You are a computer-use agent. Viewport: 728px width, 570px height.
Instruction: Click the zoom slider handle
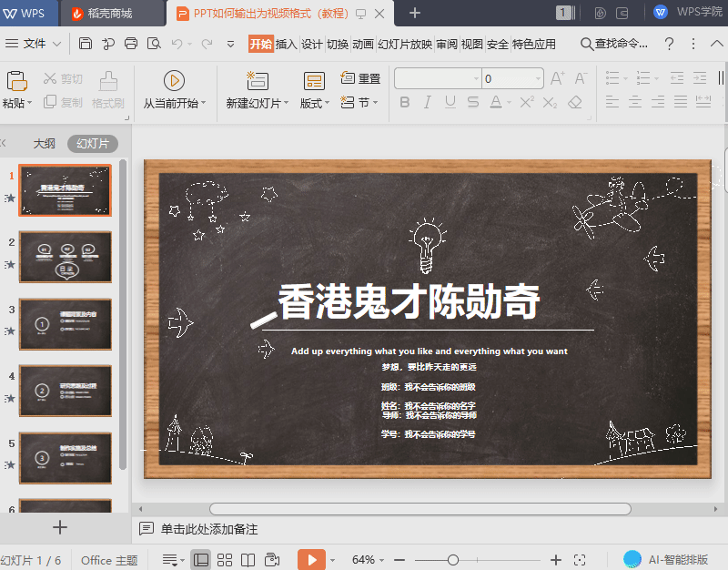[453, 559]
